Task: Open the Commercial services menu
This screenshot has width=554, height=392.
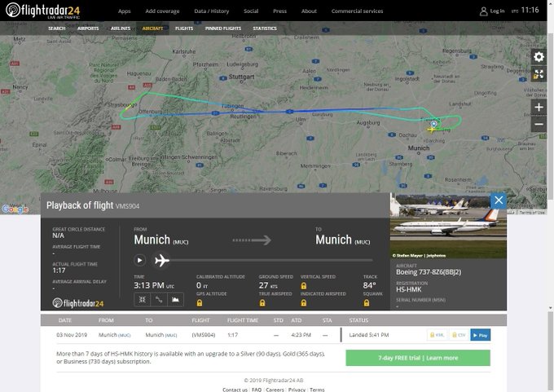Action: click(x=357, y=11)
